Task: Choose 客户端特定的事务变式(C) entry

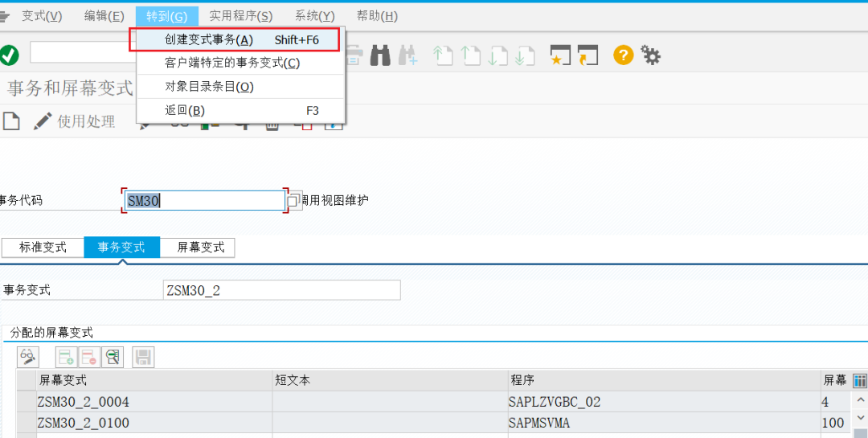Action: click(x=241, y=63)
